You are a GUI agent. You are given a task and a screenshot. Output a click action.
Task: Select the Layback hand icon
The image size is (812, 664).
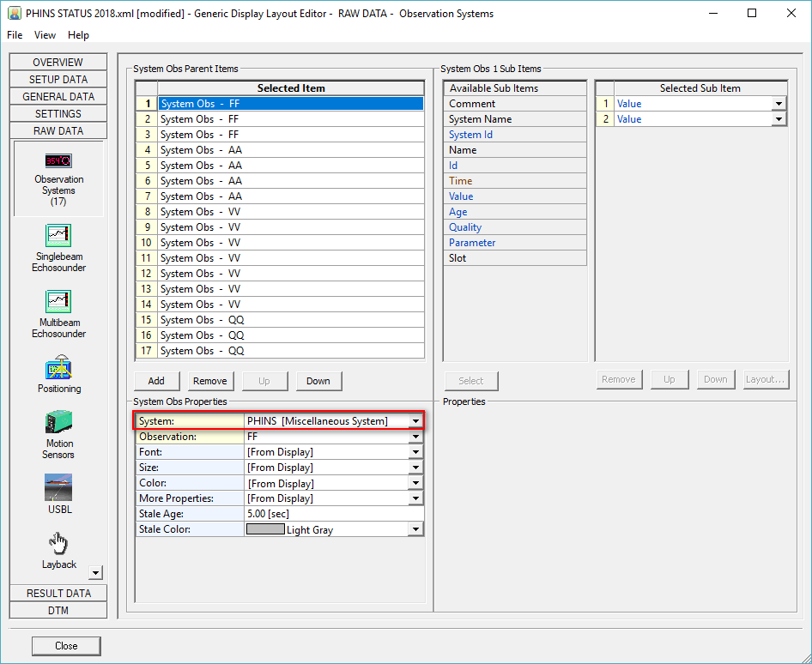point(58,544)
